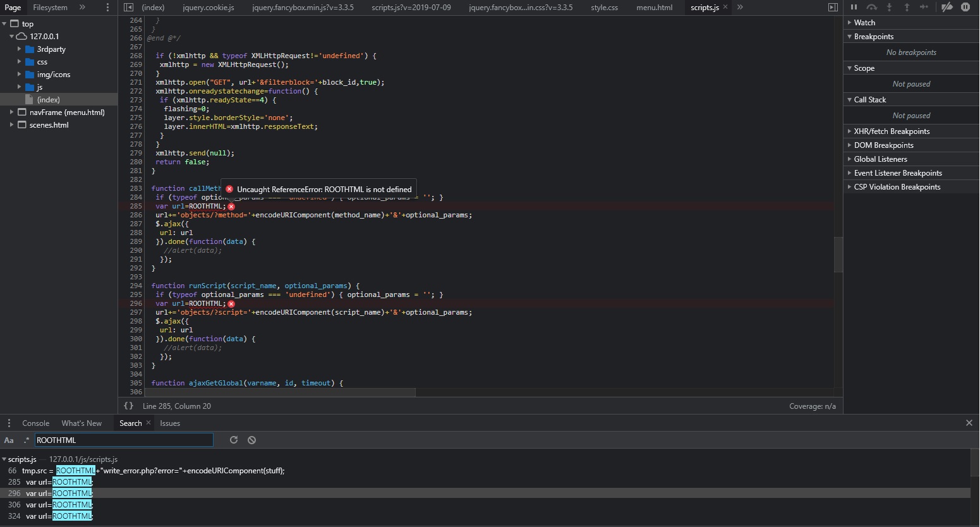Click the ROOTHTML search input field
This screenshot has height=527, width=980.
pyautogui.click(x=123, y=440)
